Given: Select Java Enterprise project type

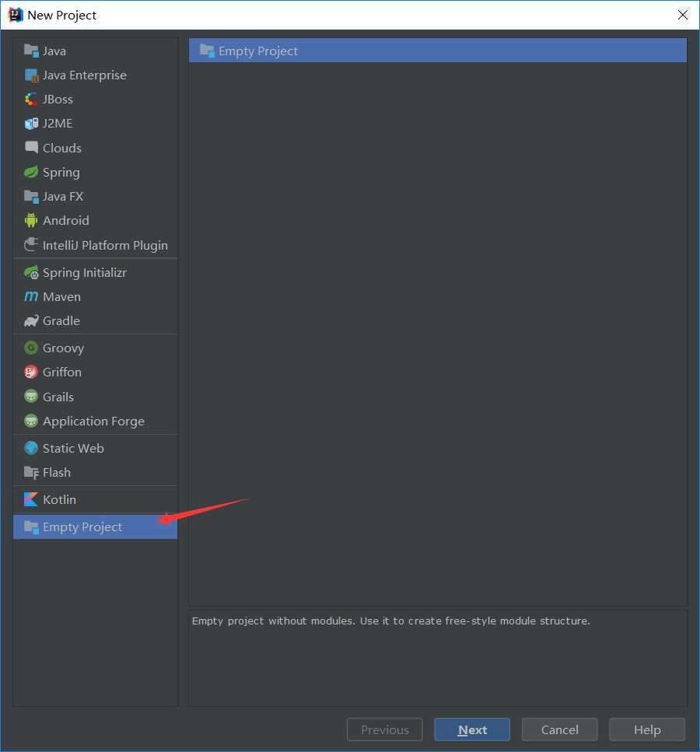Looking at the screenshot, I should coord(96,75).
